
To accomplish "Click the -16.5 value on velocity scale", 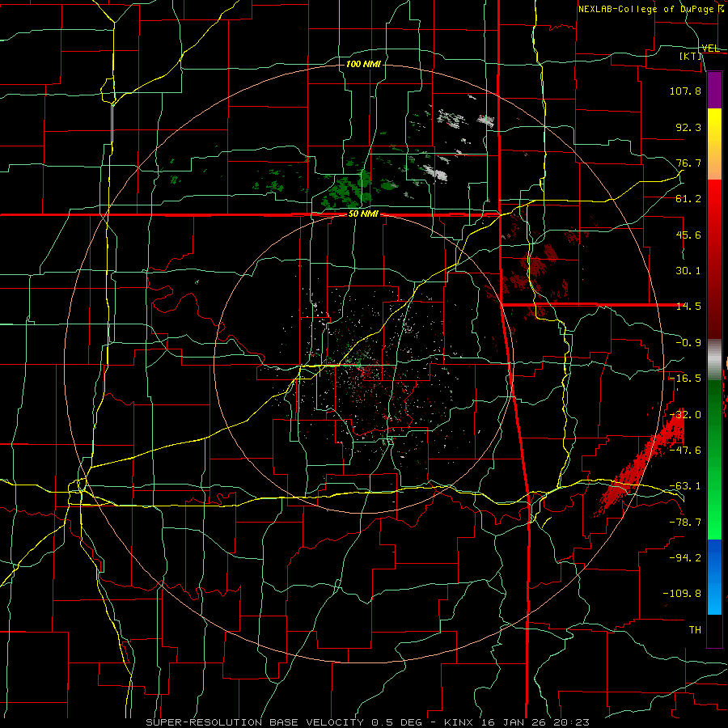I will (685, 379).
